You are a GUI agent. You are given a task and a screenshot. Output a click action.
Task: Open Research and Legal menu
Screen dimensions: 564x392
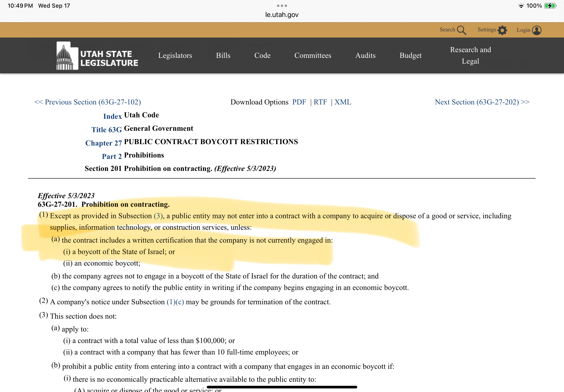[x=470, y=55]
